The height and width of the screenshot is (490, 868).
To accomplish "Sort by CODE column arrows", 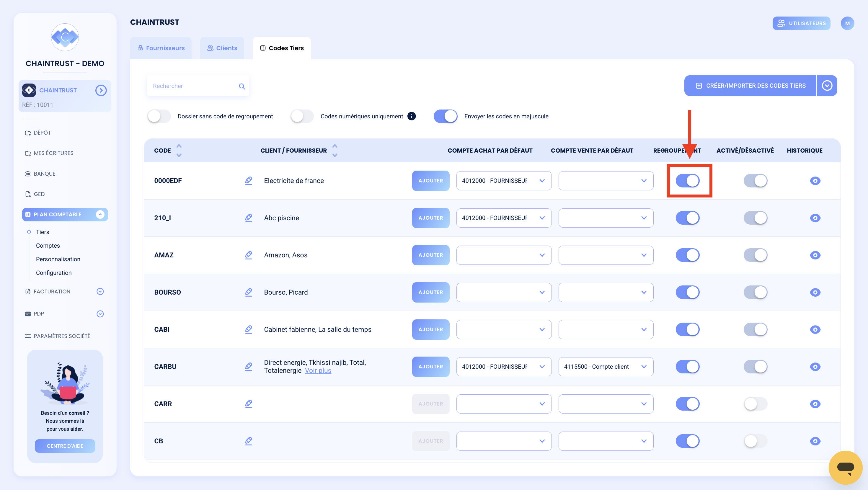I will tap(179, 150).
